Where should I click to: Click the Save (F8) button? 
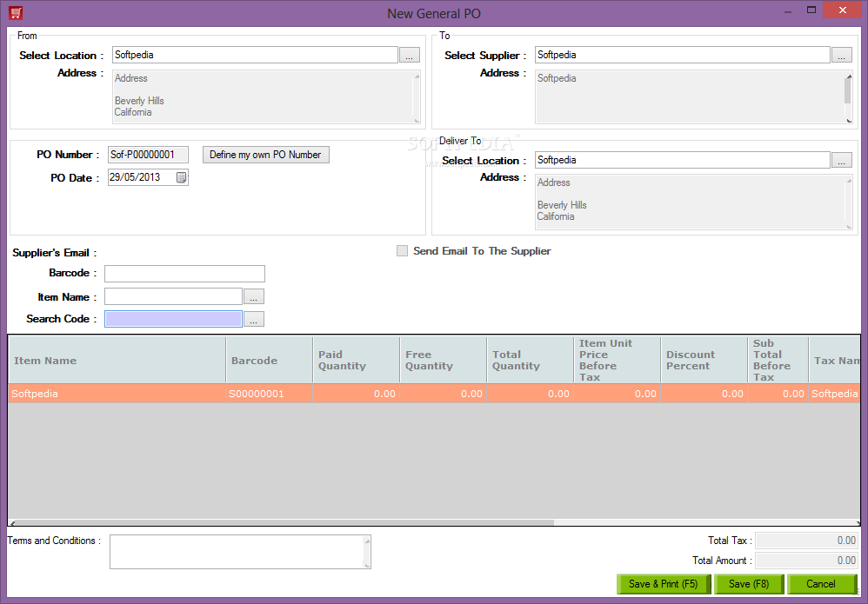(x=749, y=584)
